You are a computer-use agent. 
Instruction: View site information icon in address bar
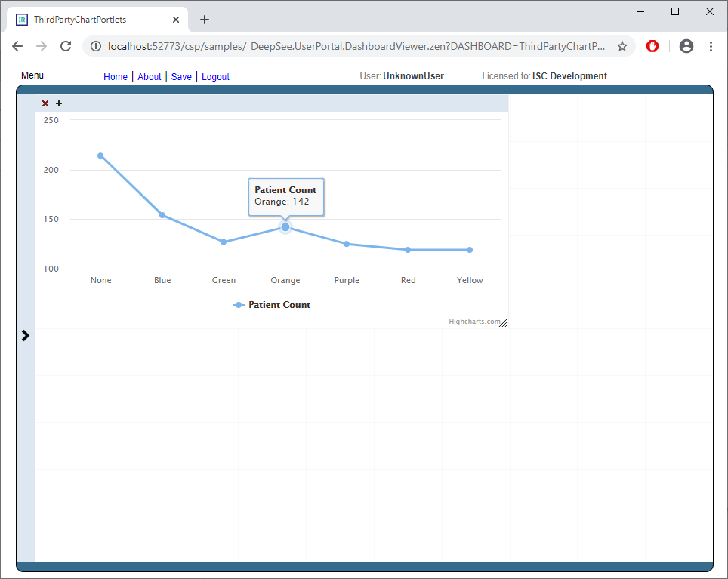point(96,46)
